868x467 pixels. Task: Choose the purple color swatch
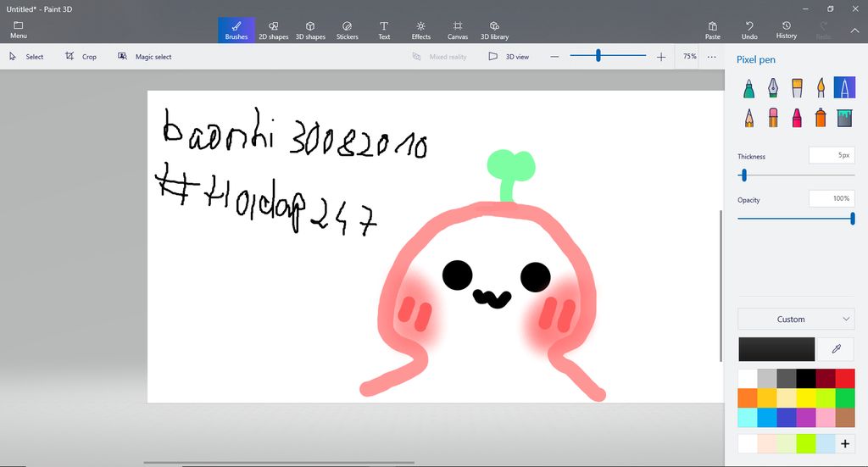point(806,418)
